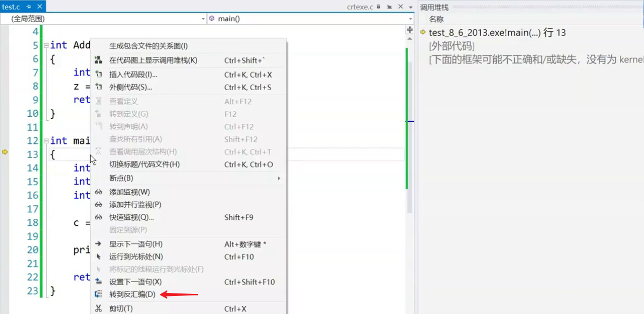Select 快速监视(Q)... entry
This screenshot has height=314, width=644.
coord(188,217)
